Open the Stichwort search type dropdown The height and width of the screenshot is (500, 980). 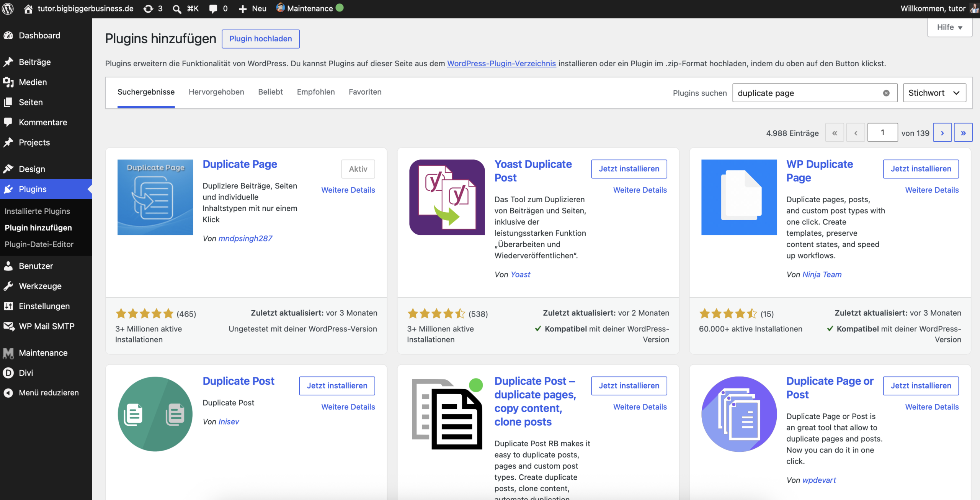[934, 93]
